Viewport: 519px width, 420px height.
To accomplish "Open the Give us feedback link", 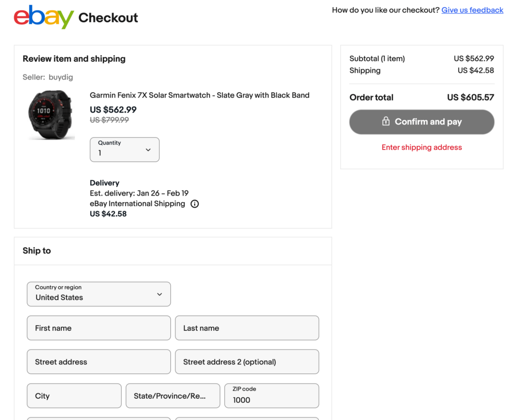I will (472, 10).
